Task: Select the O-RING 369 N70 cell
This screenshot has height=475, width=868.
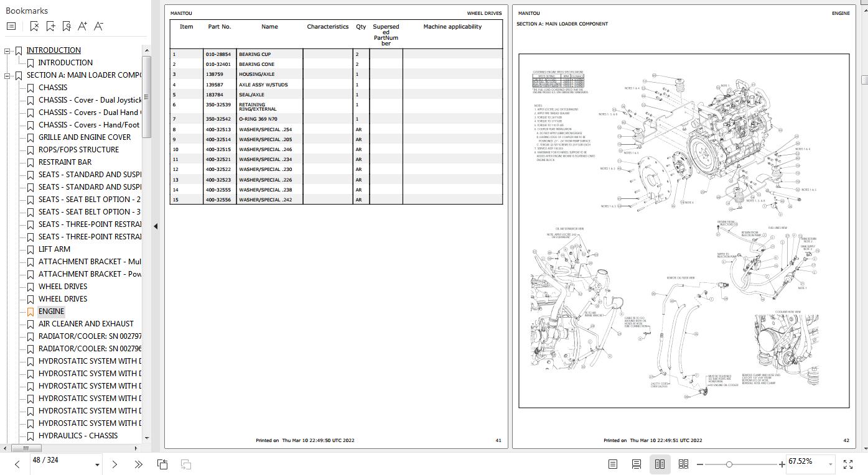Action: click(x=258, y=119)
